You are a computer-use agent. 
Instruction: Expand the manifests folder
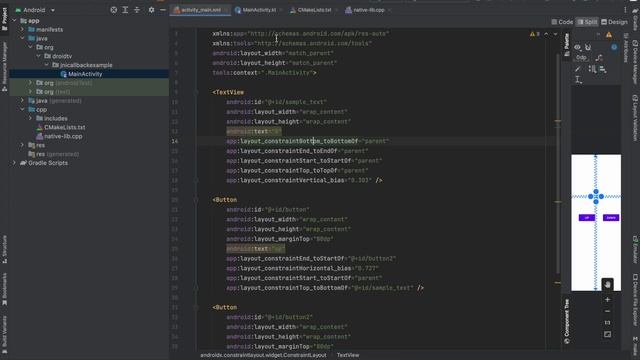pyautogui.click(x=22, y=29)
